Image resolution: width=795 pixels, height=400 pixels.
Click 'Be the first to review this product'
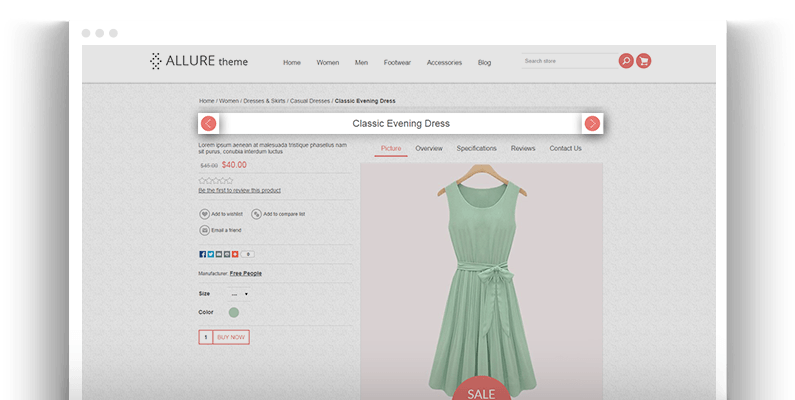(239, 190)
